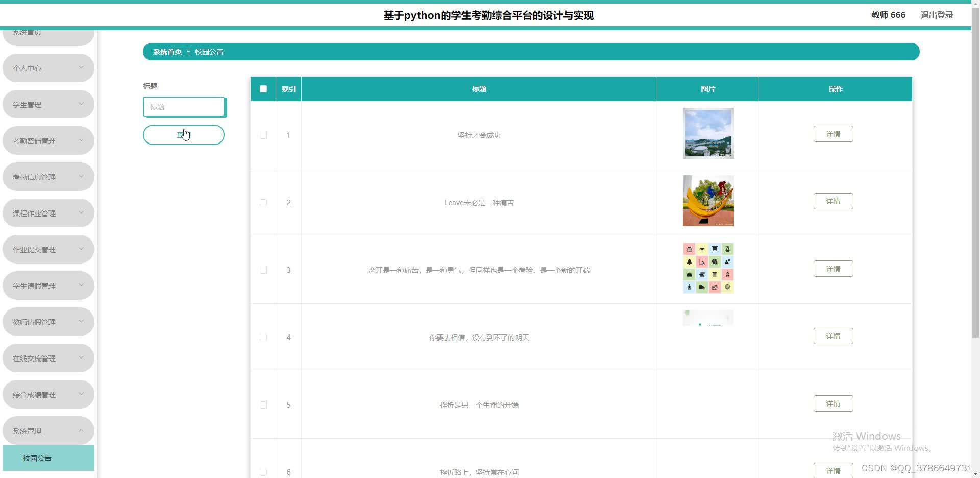
Task: Click the partially loaded thumbnail in row 4
Action: point(708,318)
